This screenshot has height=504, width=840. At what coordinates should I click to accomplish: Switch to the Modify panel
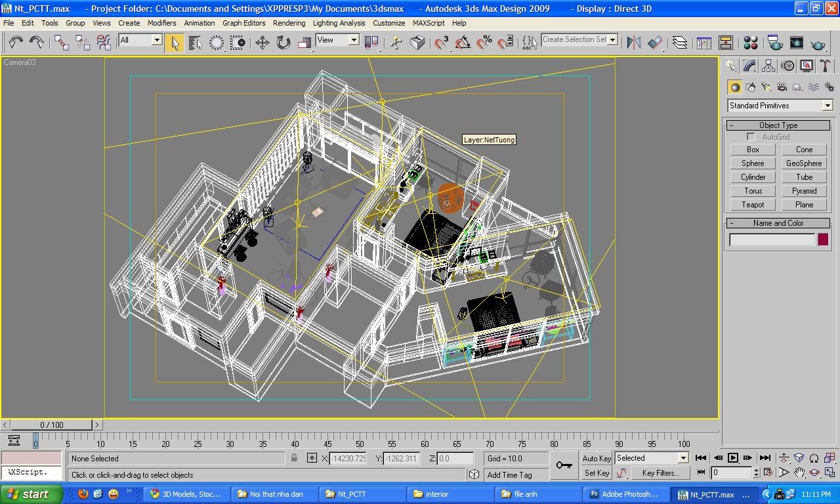pyautogui.click(x=749, y=65)
